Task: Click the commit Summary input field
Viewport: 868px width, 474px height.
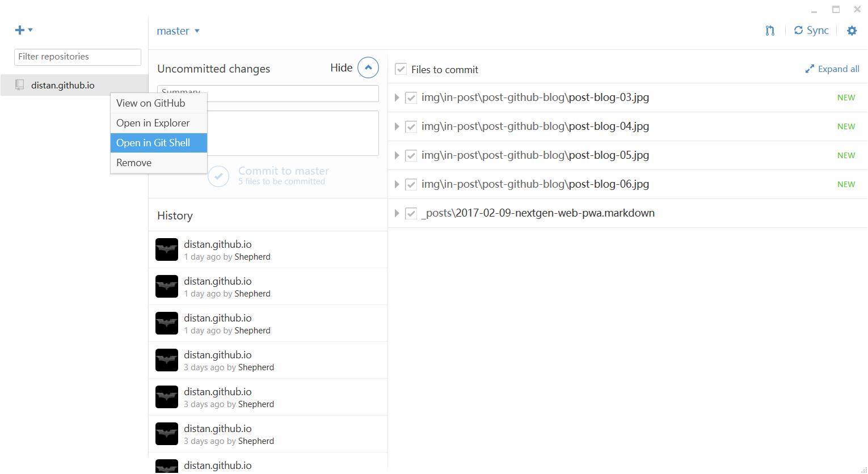Action: (268, 94)
